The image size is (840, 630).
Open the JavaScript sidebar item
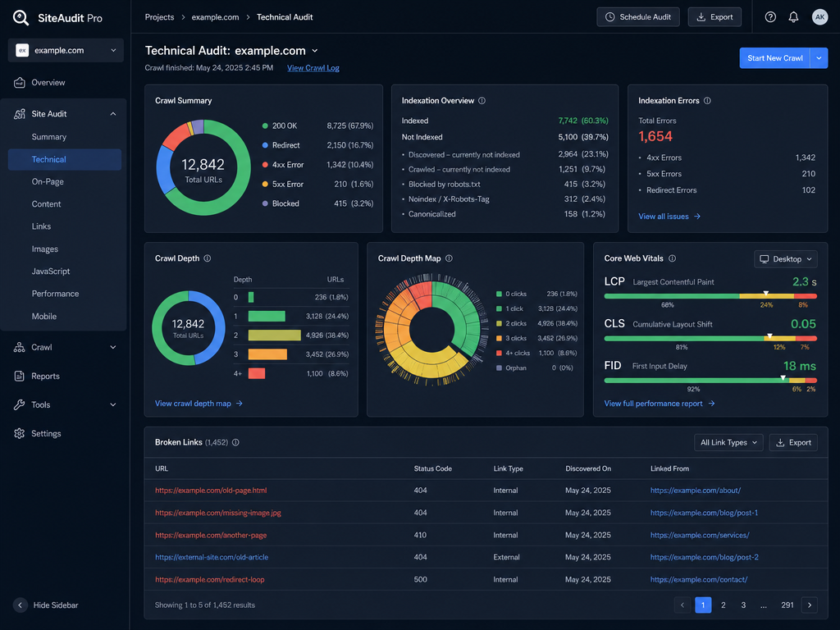click(50, 272)
